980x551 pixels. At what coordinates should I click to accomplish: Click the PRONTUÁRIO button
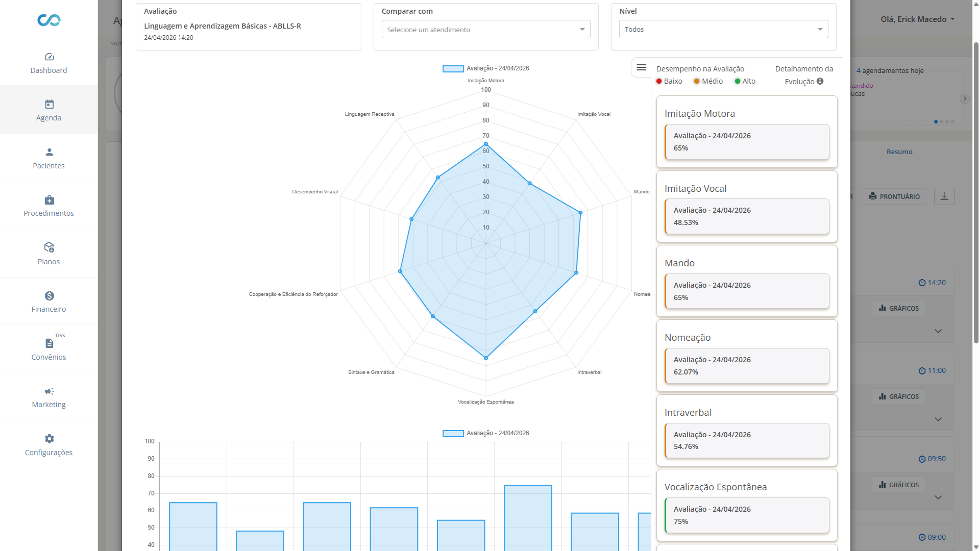click(894, 196)
